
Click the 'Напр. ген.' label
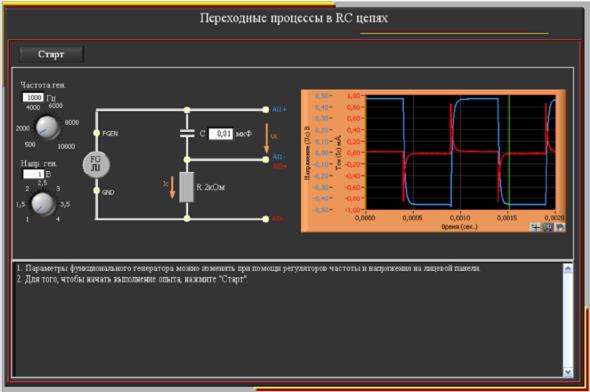tap(38, 164)
